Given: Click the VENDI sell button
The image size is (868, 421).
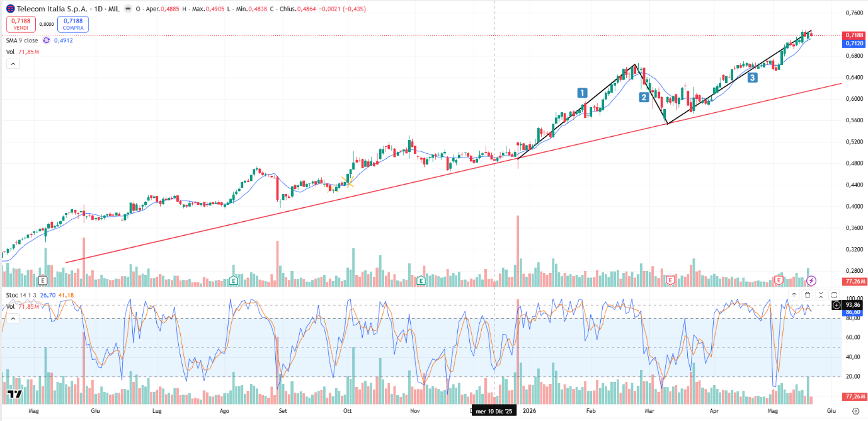Looking at the screenshot, I should click(x=21, y=24).
